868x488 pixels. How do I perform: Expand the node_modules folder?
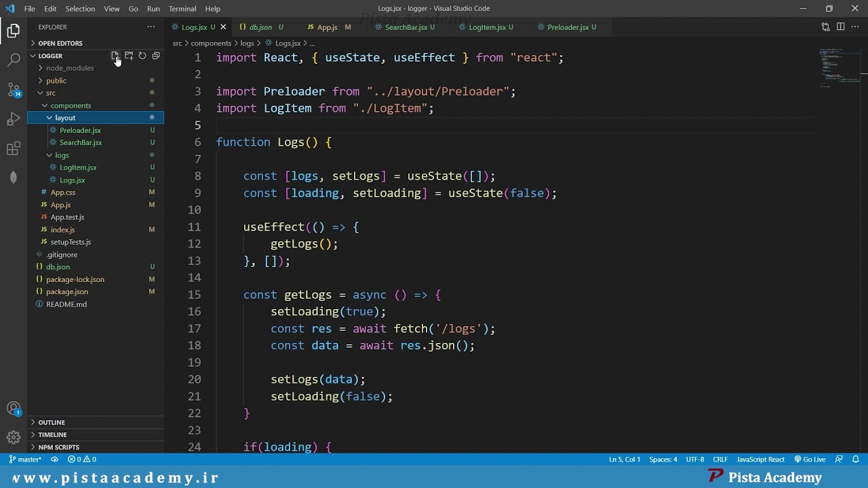click(96, 68)
